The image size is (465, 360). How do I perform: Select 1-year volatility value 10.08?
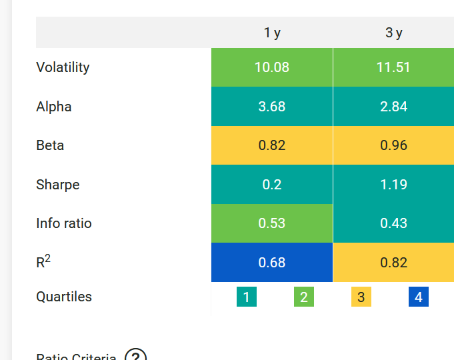(272, 67)
